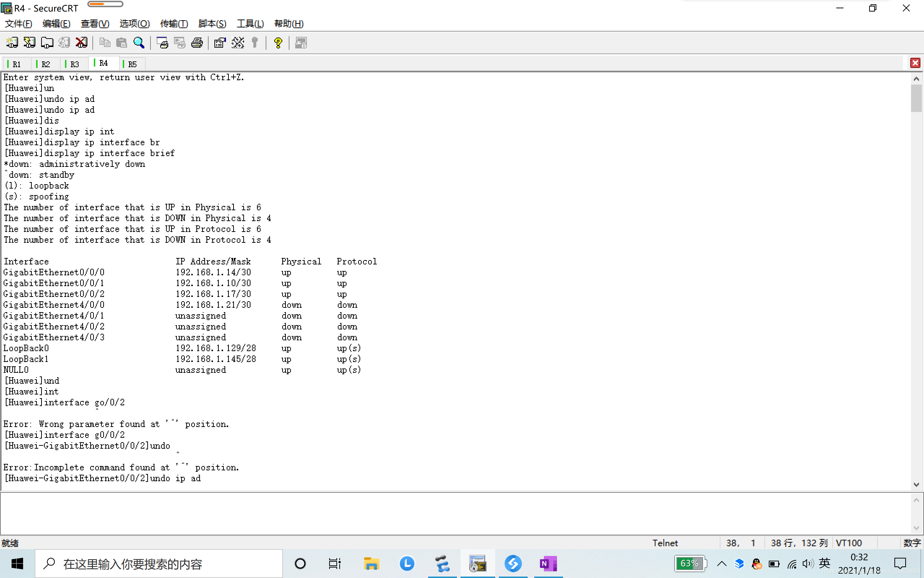Click the 数字 status bar indicator

[912, 543]
